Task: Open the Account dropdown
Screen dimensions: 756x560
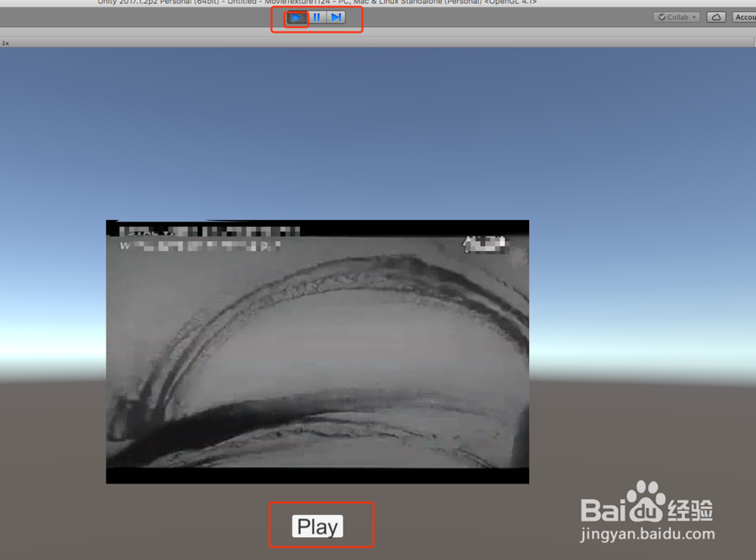Action: [x=744, y=17]
